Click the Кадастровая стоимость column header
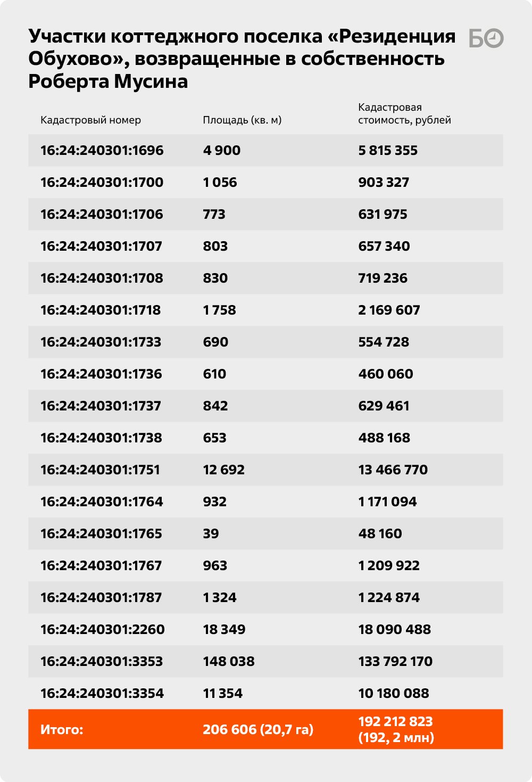Screen dimensions: 532x782 [x=404, y=114]
